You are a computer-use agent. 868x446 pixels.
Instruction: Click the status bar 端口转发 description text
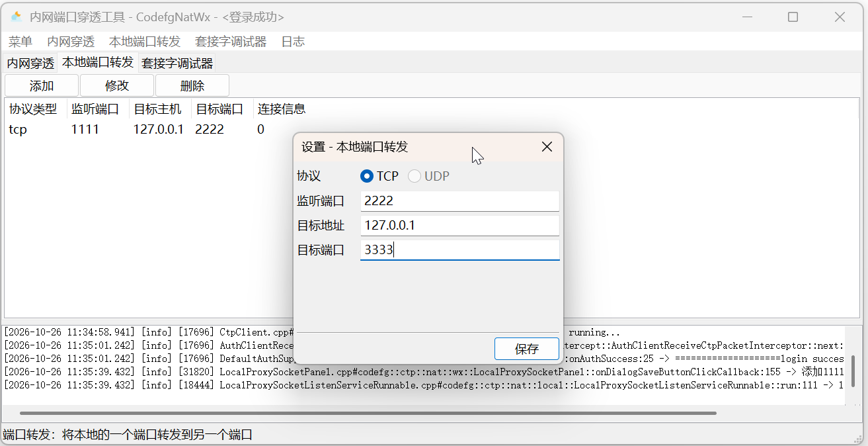128,435
